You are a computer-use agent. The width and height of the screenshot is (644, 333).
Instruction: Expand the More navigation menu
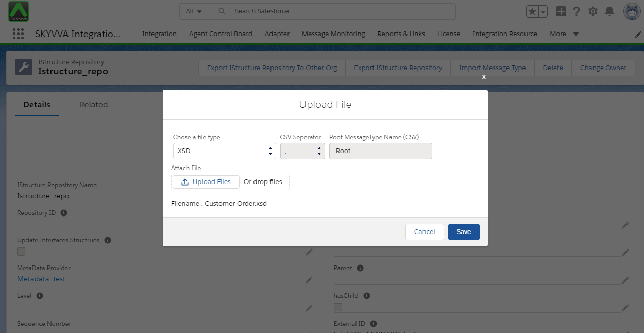pyautogui.click(x=564, y=34)
